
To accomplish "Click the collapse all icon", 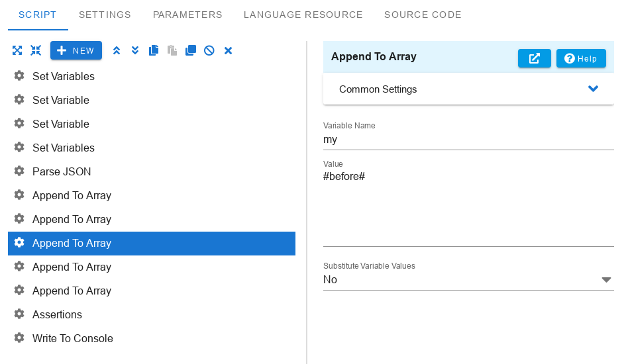I will pyautogui.click(x=36, y=51).
